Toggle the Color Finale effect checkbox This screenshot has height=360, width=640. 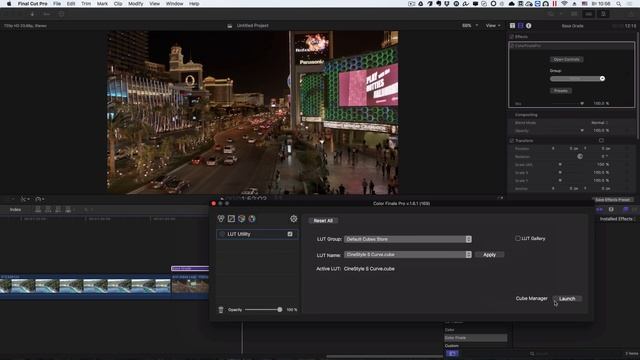tap(511, 46)
